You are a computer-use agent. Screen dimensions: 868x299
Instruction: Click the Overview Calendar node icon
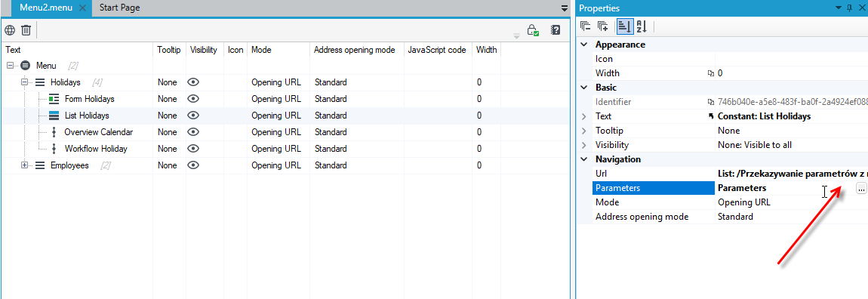click(54, 132)
